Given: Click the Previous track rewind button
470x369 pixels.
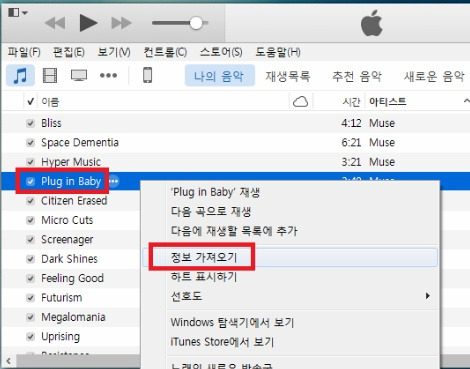Looking at the screenshot, I should pos(55,23).
